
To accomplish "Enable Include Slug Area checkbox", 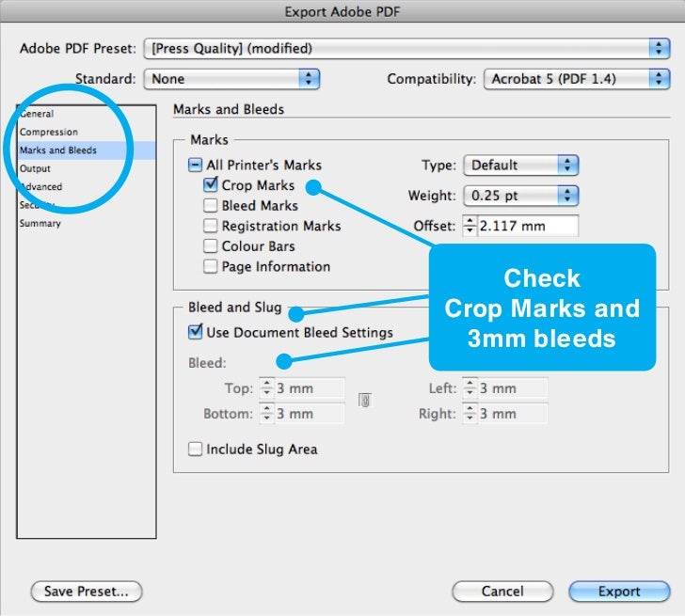I will [x=195, y=449].
